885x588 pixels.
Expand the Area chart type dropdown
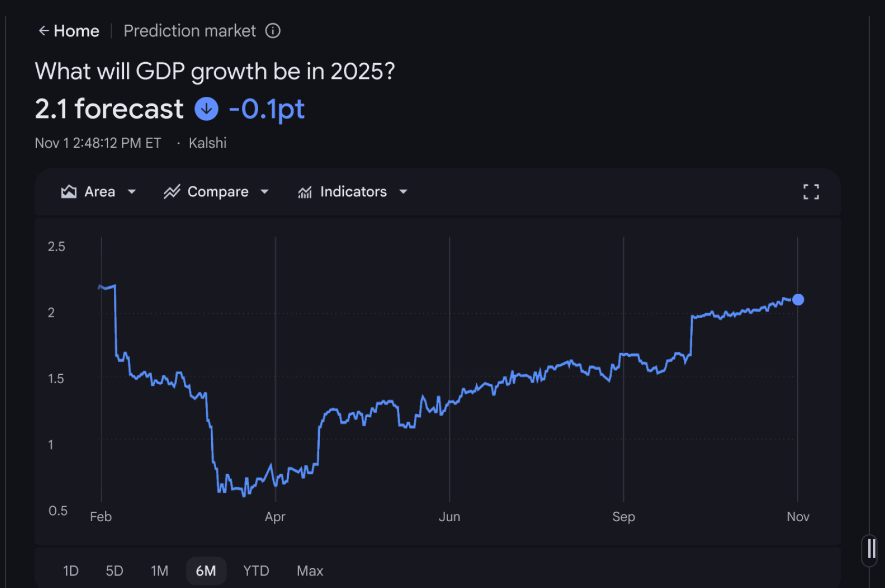coord(132,192)
